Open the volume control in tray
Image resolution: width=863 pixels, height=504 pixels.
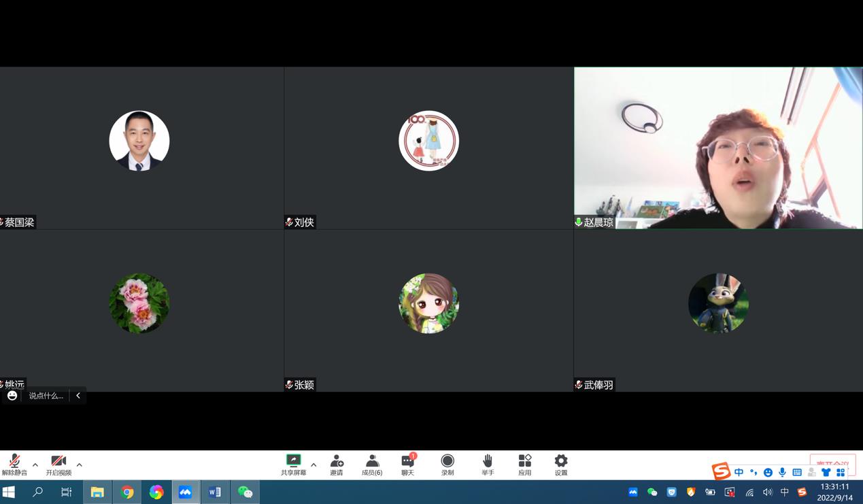[768, 492]
